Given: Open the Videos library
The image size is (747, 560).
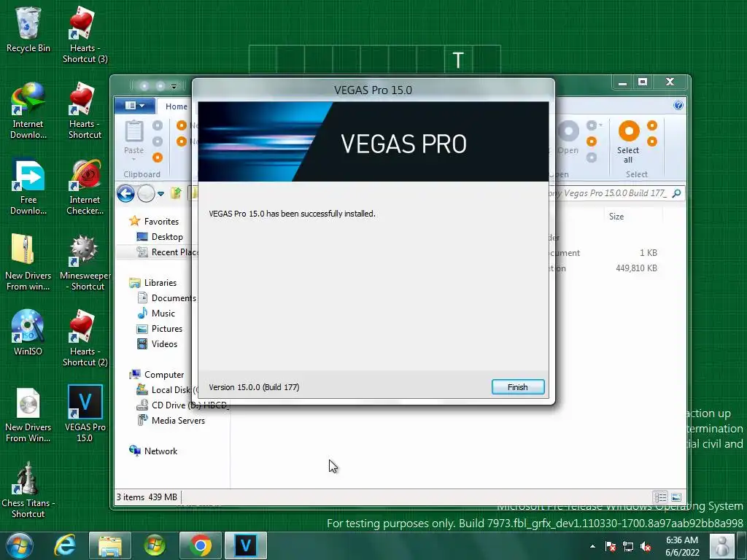Looking at the screenshot, I should click(x=157, y=344).
